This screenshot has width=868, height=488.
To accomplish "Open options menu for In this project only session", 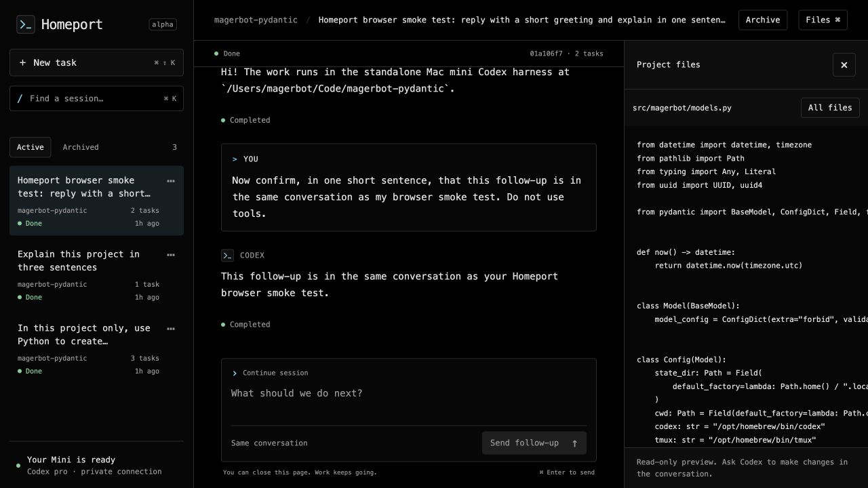I will coord(171,329).
